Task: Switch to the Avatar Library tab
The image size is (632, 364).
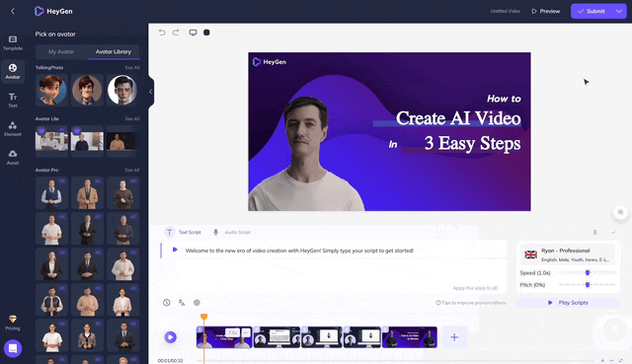Action: pos(114,52)
